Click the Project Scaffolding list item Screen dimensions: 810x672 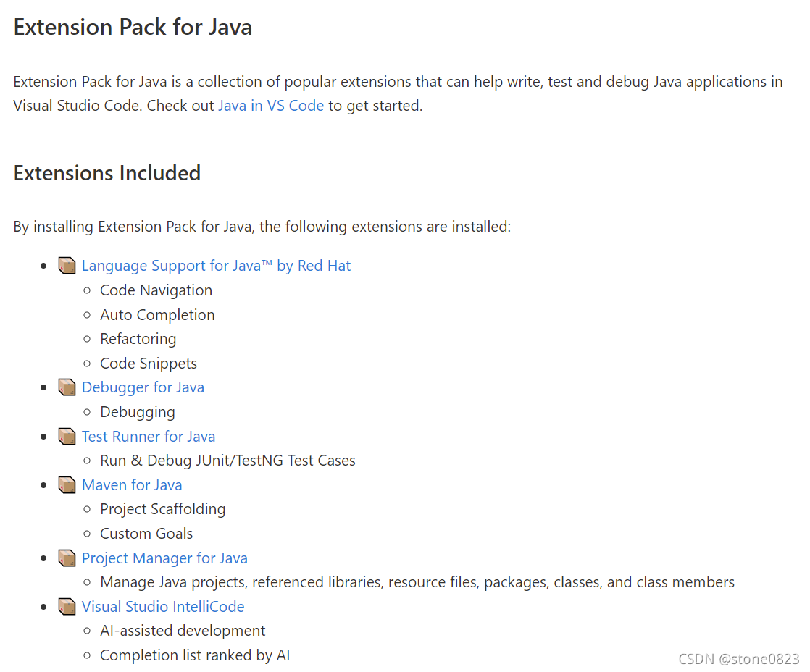[x=162, y=509]
